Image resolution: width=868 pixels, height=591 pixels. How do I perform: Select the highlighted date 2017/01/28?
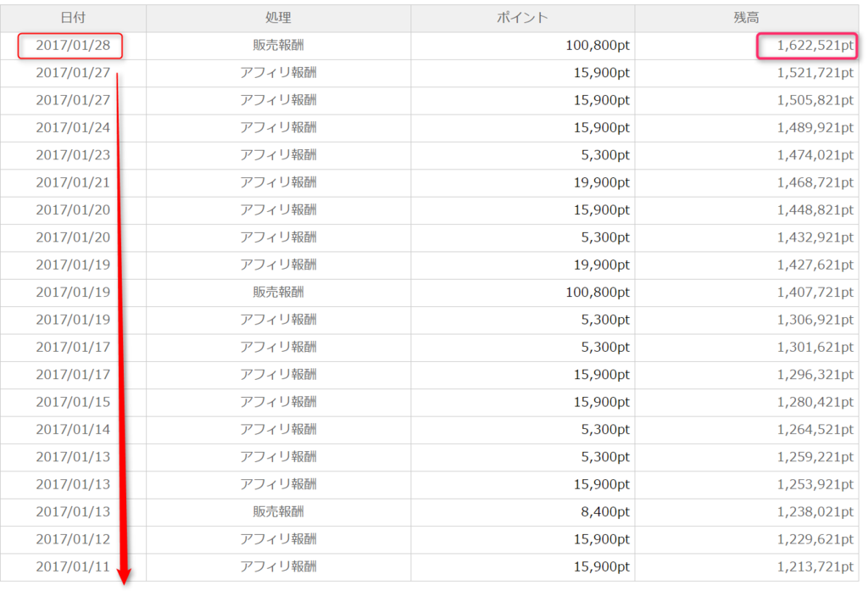pyautogui.click(x=73, y=46)
